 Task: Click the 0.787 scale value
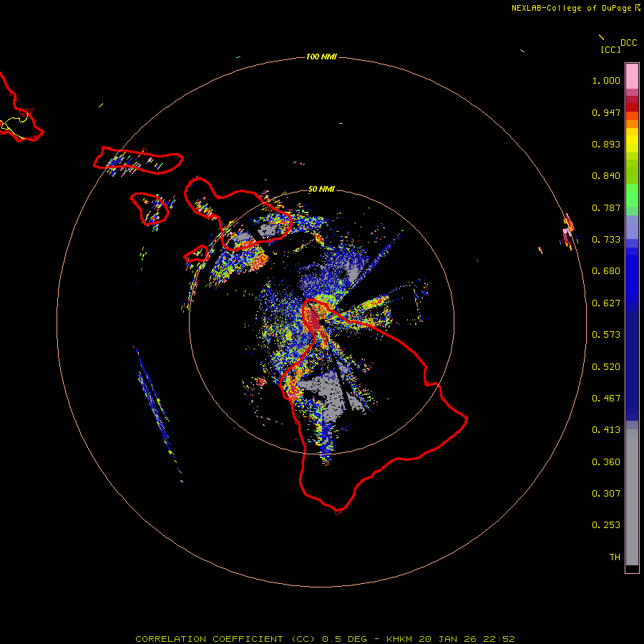click(x=606, y=208)
